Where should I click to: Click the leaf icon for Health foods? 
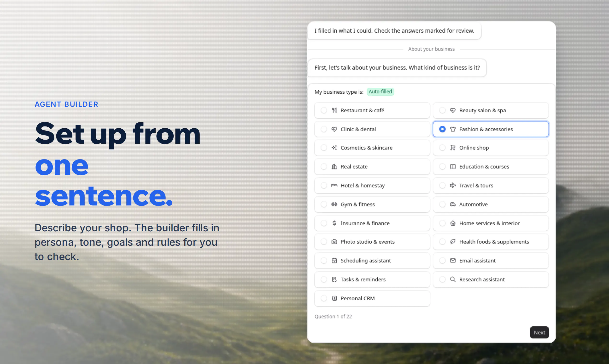453,242
